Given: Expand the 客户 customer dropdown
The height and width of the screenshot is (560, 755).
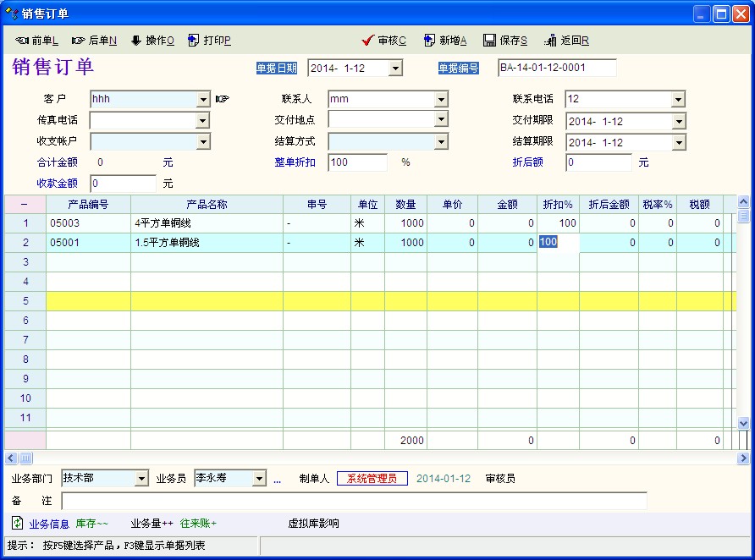Looking at the screenshot, I should click(x=203, y=100).
